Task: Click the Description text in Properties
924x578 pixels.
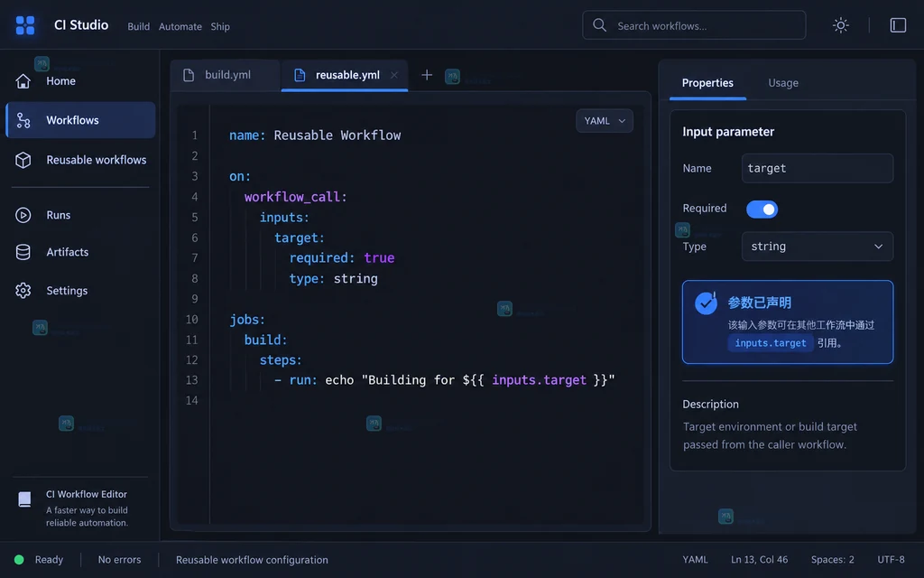Action: point(770,436)
